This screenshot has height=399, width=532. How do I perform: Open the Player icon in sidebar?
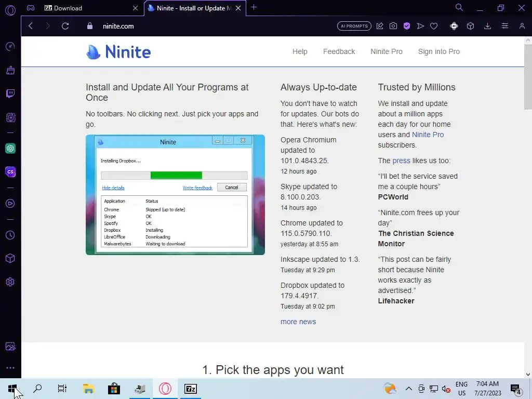10,204
